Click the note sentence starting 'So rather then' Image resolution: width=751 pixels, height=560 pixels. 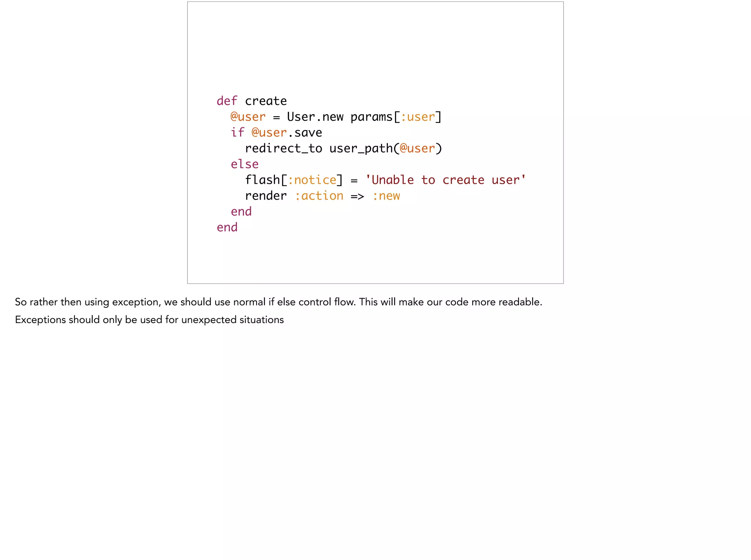click(278, 302)
